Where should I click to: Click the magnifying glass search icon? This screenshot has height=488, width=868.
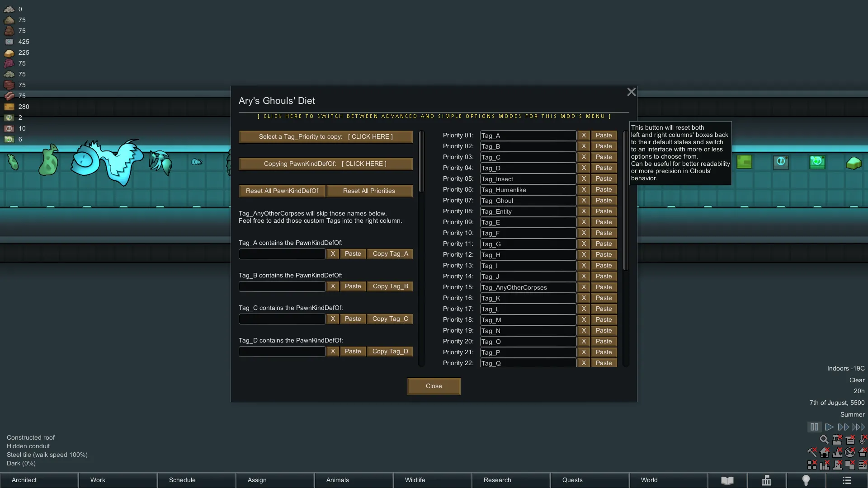[824, 440]
